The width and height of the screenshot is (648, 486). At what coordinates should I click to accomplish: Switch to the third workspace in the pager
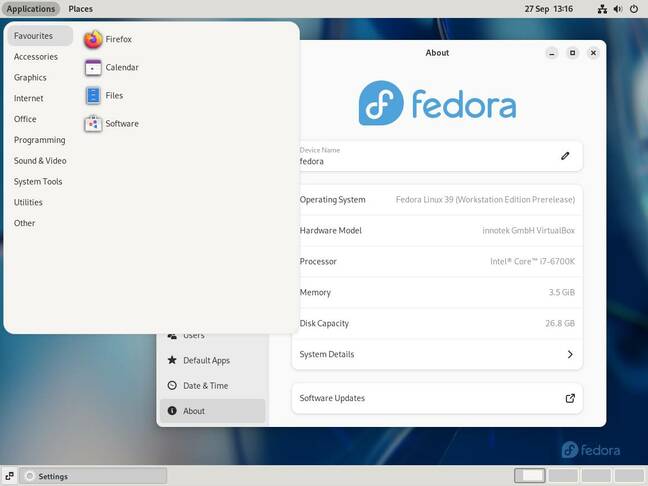[596, 476]
